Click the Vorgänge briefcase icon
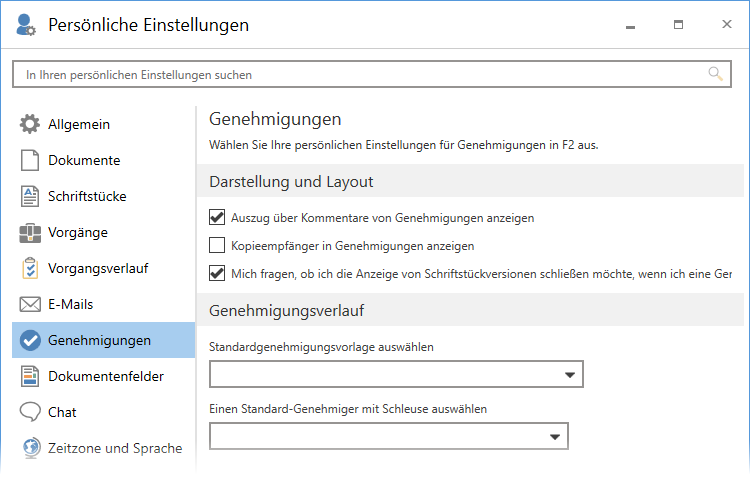The image size is (750, 485). (30, 232)
